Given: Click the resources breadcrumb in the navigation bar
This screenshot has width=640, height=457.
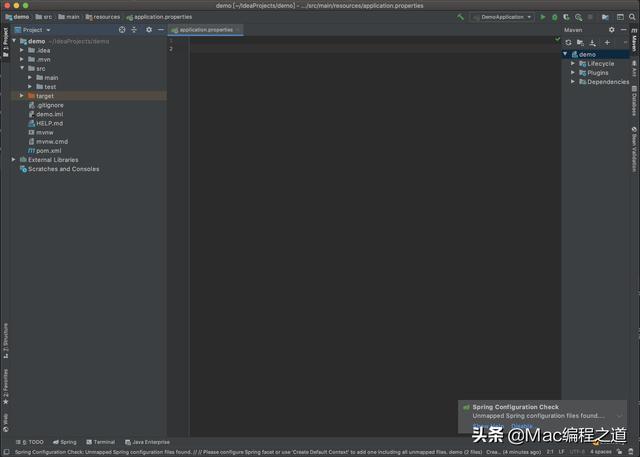Looking at the screenshot, I should [x=103, y=17].
